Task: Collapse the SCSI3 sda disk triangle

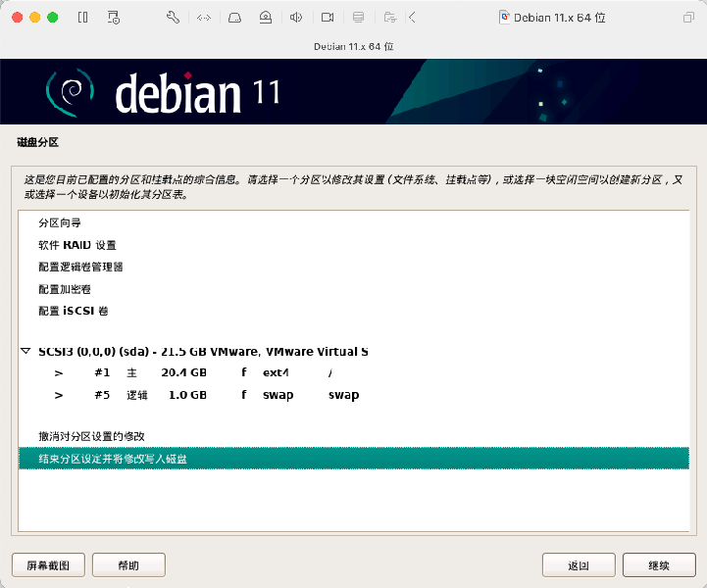Action: pos(25,351)
